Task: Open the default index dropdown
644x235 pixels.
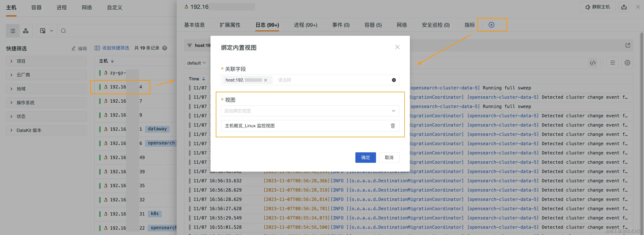Action: pyautogui.click(x=197, y=63)
